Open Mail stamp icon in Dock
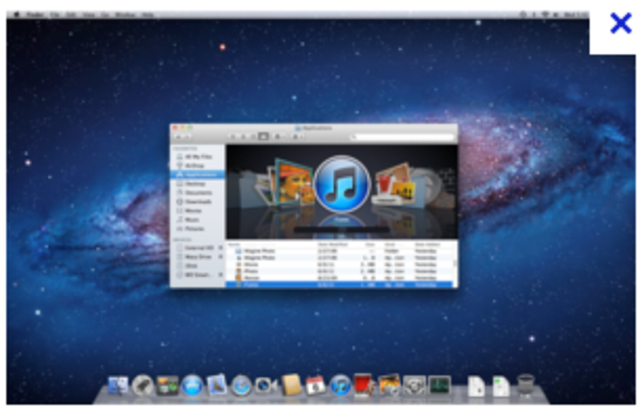Viewport: 640px width, 409px height. [x=217, y=385]
